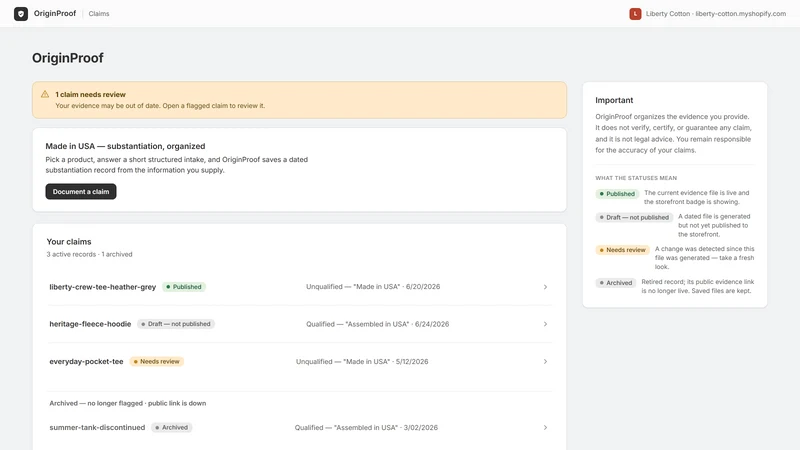This screenshot has height=450, width=800.
Task: Click the Published status in the legend panel
Action: pyautogui.click(x=617, y=194)
